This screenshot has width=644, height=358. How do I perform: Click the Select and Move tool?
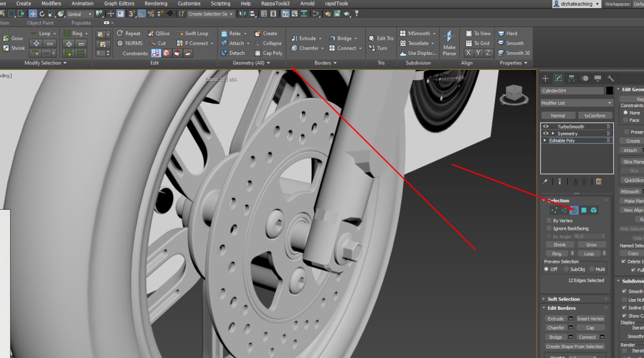tap(33, 14)
